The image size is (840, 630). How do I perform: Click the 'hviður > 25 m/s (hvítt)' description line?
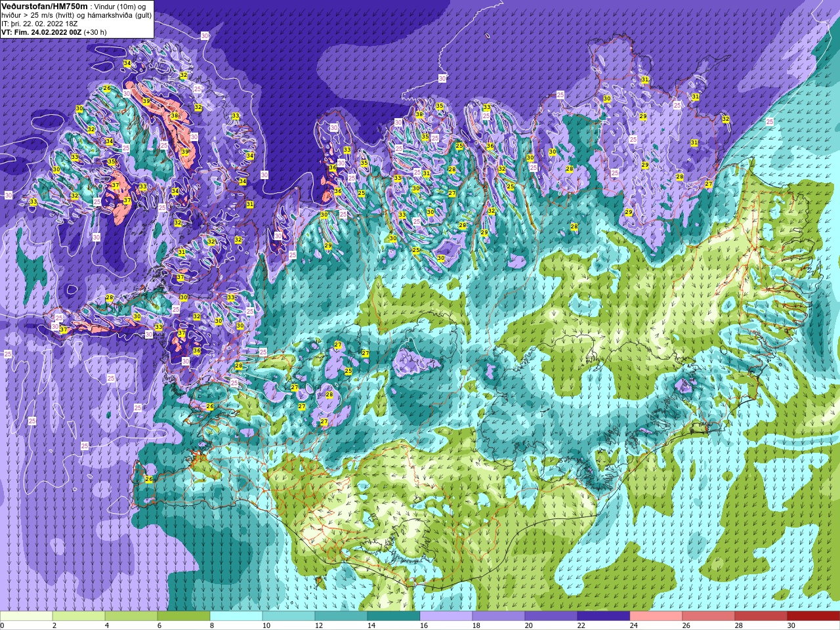(37, 15)
